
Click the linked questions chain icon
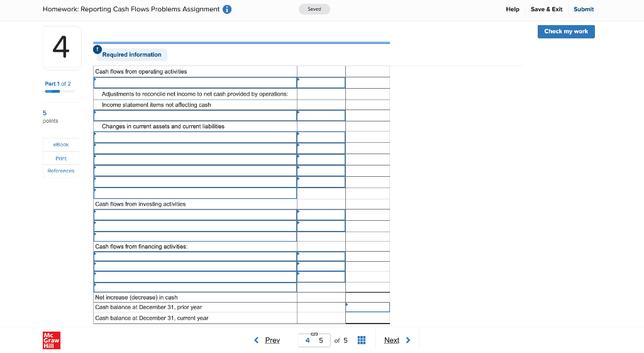pyautogui.click(x=314, y=333)
